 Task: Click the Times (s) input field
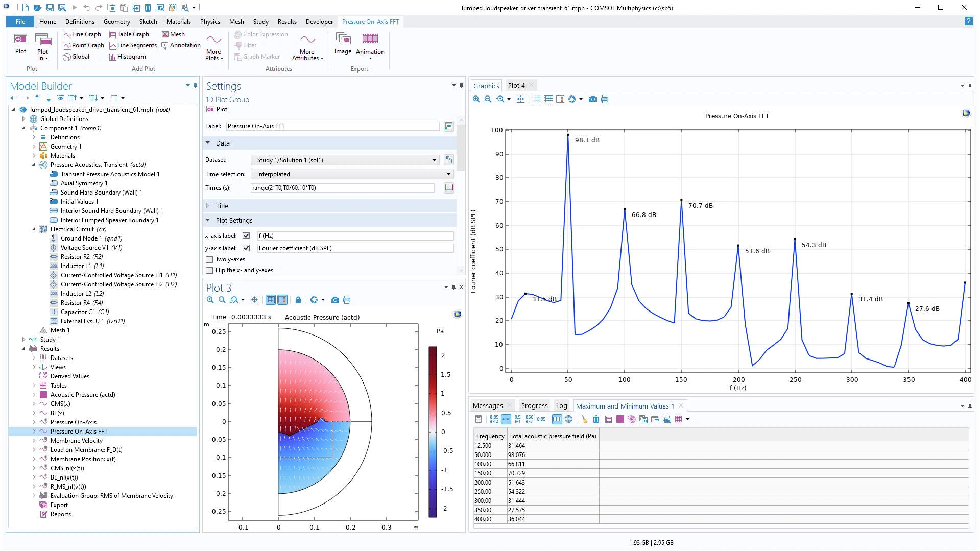point(342,188)
